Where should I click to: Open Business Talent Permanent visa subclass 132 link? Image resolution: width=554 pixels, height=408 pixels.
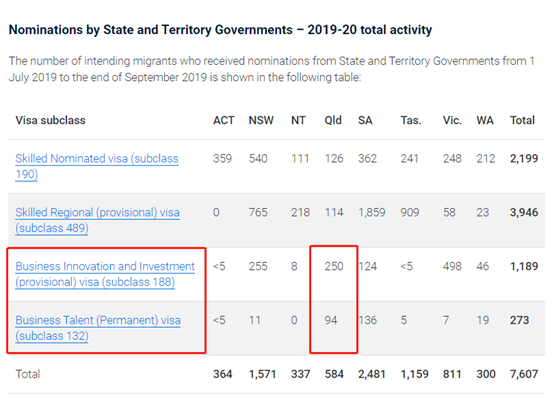98,328
